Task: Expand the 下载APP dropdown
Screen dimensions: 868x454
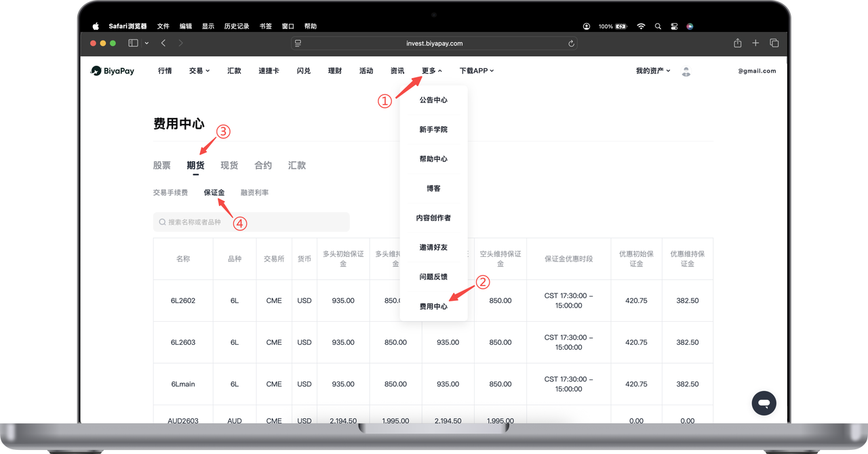Action: pyautogui.click(x=476, y=71)
